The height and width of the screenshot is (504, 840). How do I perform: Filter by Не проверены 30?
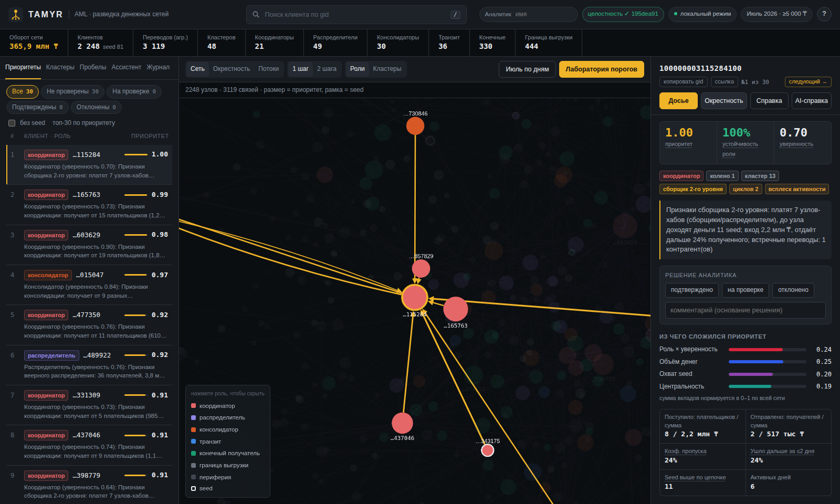(72, 91)
